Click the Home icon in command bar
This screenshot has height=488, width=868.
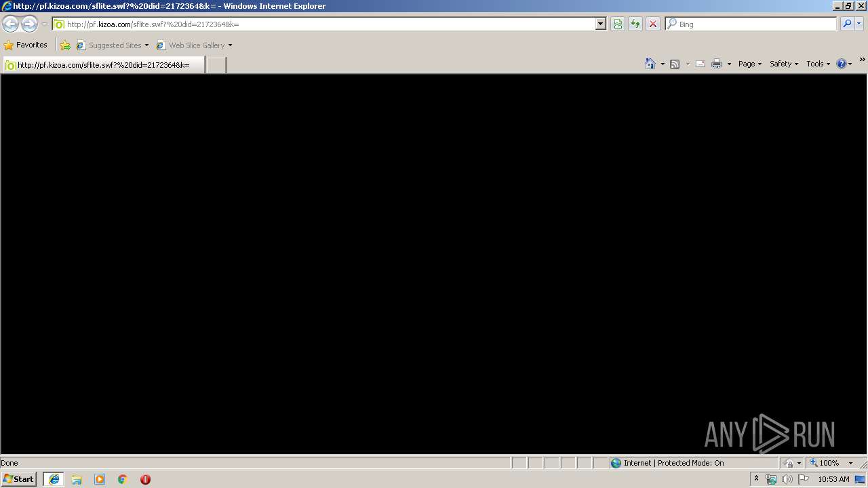pyautogui.click(x=650, y=64)
